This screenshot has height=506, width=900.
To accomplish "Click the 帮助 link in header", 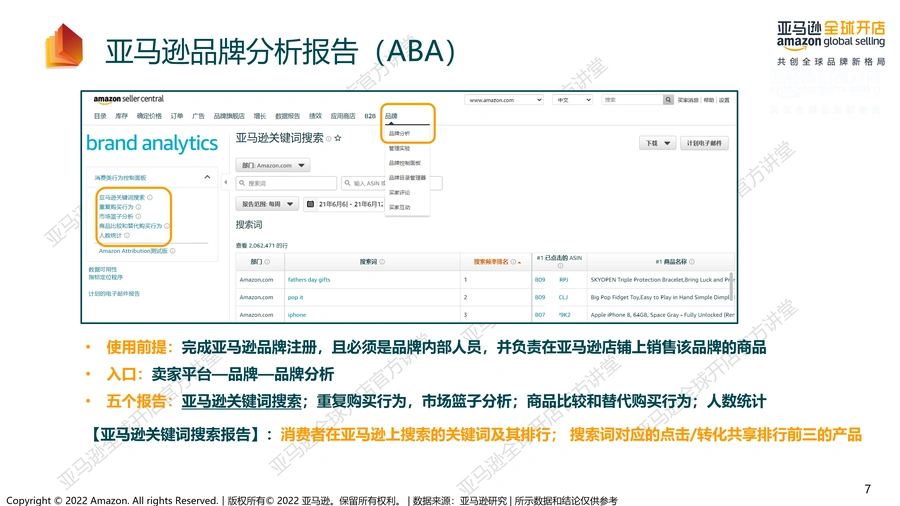I will [709, 100].
